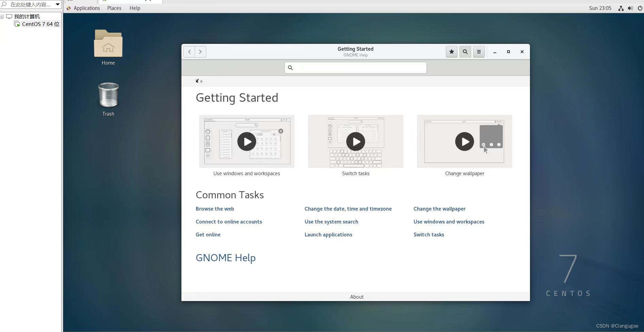
Task: Close the GNOME Help window
Action: click(522, 52)
